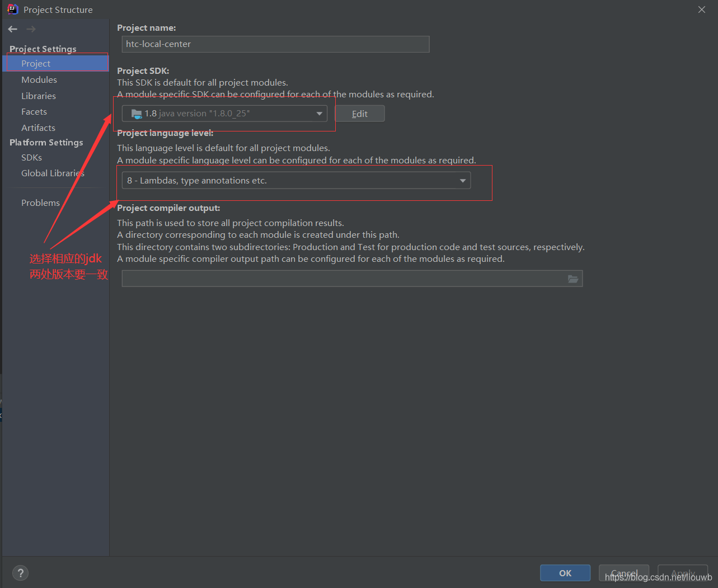Click text 'This path is used to store all project compilation results.'
Image resolution: width=718 pixels, height=588 pixels.
click(x=231, y=223)
